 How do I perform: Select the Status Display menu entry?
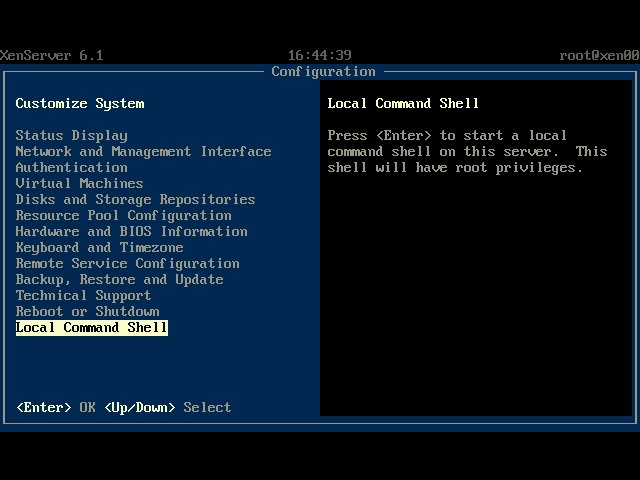71,136
